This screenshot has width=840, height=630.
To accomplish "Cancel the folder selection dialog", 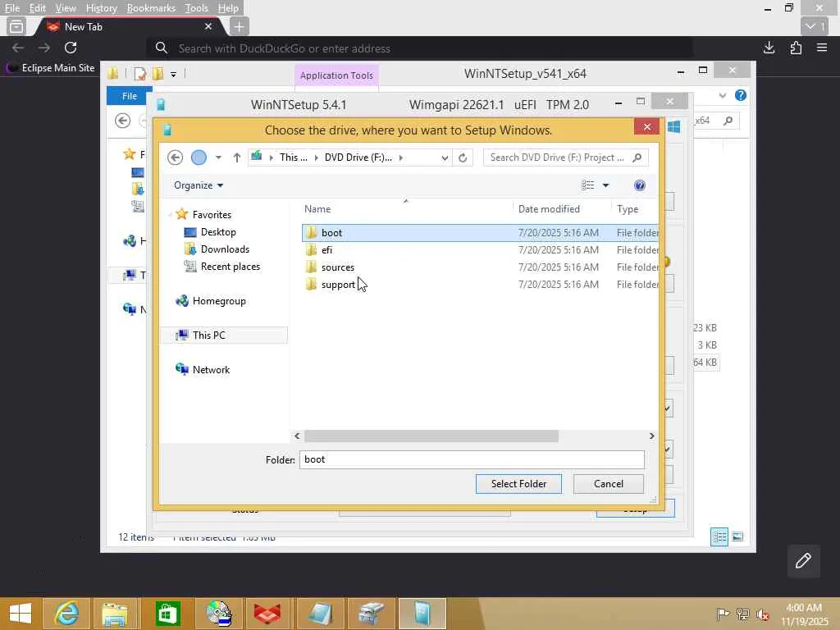I will (608, 484).
